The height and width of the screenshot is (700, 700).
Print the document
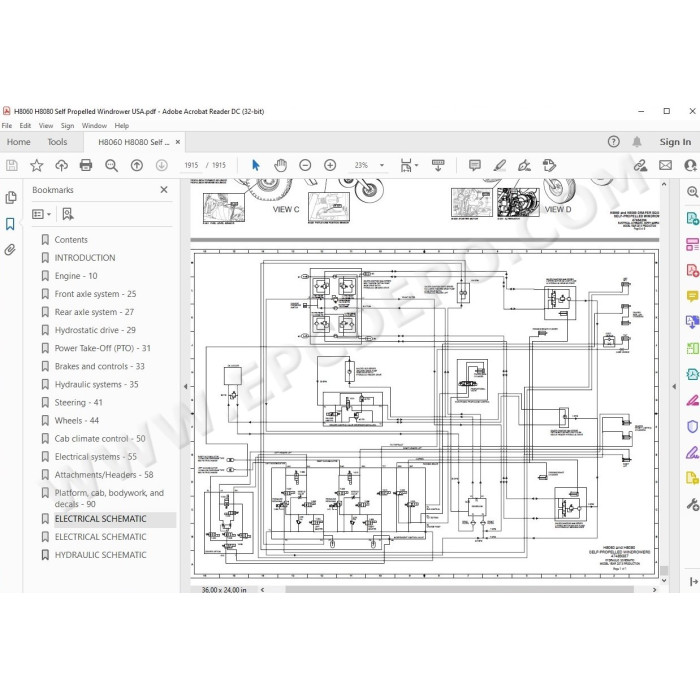(86, 165)
